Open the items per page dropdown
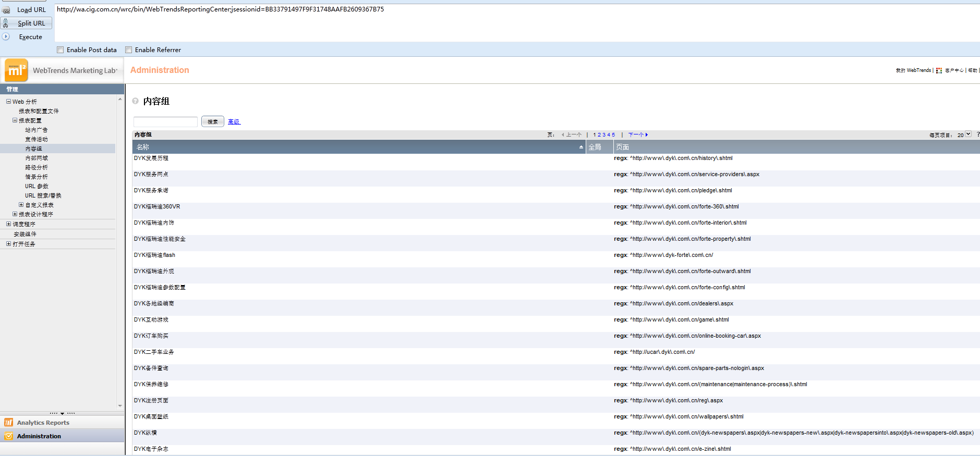This screenshot has width=980, height=456. click(x=968, y=134)
